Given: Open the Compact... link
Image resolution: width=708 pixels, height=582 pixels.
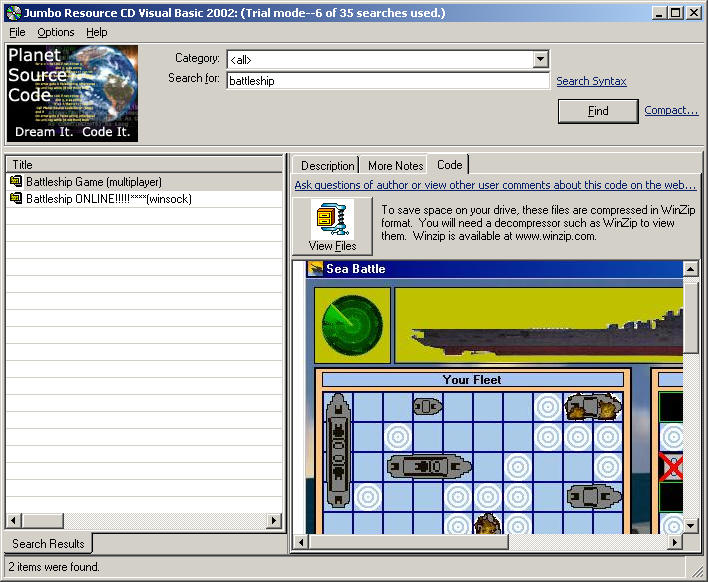Looking at the screenshot, I should (671, 110).
